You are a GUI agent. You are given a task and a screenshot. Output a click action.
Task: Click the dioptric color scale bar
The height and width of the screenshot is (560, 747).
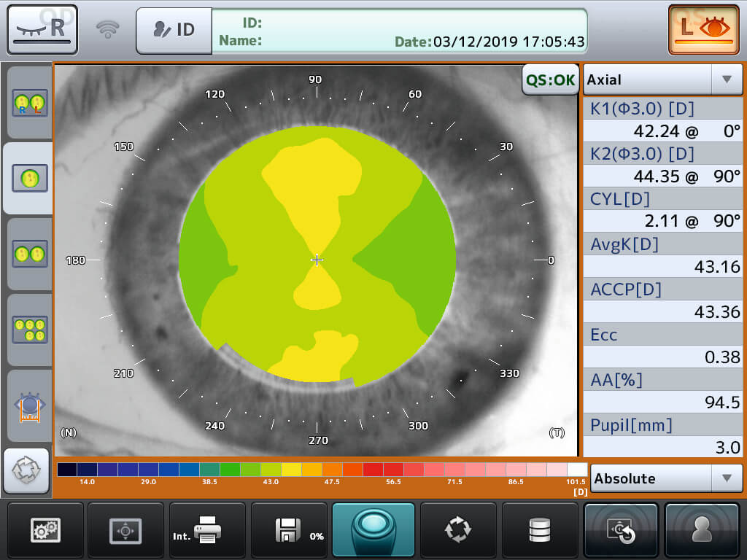tap(317, 469)
